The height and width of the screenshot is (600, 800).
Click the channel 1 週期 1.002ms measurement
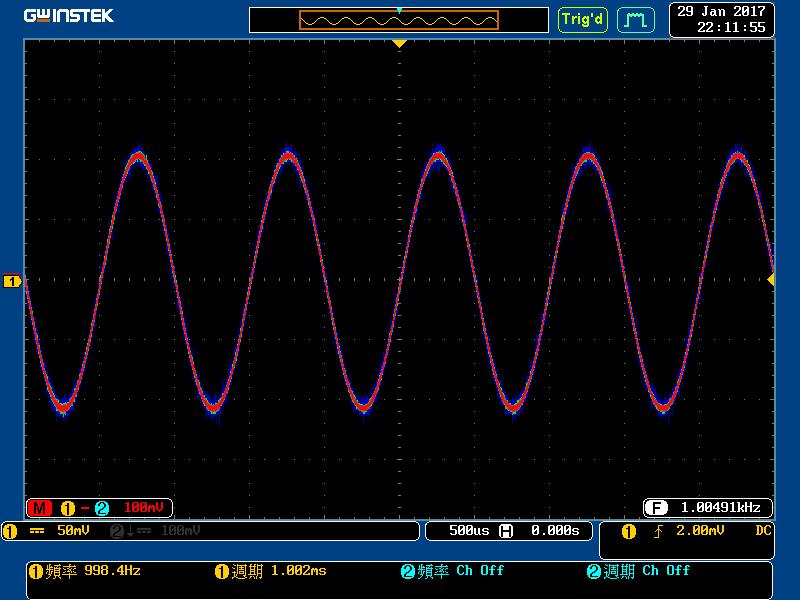[x=271, y=571]
